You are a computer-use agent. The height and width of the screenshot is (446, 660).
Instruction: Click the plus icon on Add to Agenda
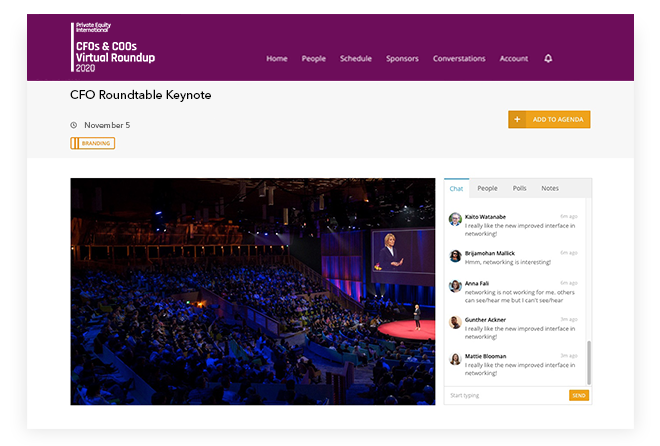click(517, 119)
